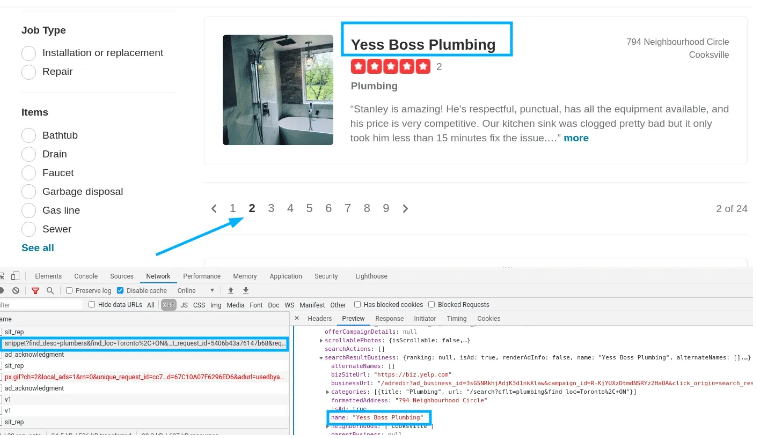Open the Lighthouse tab
757x438 pixels.
coord(371,276)
